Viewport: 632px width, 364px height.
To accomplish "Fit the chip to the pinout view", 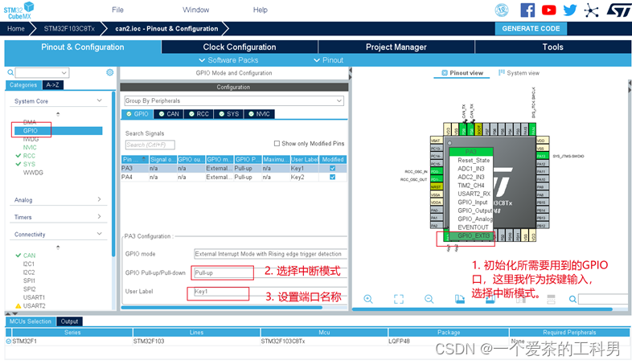I will point(399,299).
